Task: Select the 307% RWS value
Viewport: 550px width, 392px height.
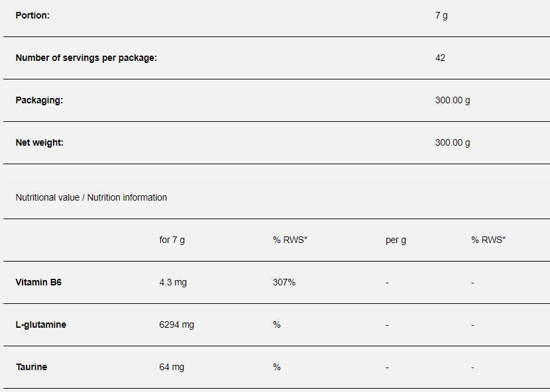Action: (284, 282)
